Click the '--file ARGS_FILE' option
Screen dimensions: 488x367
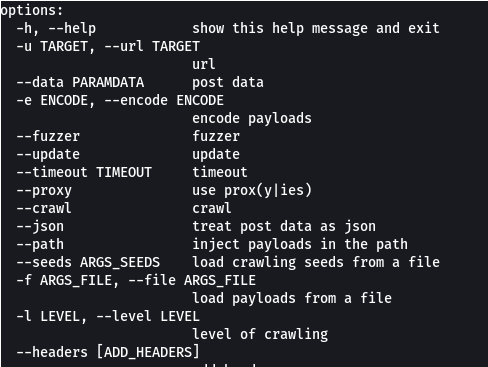pyautogui.click(x=192, y=280)
